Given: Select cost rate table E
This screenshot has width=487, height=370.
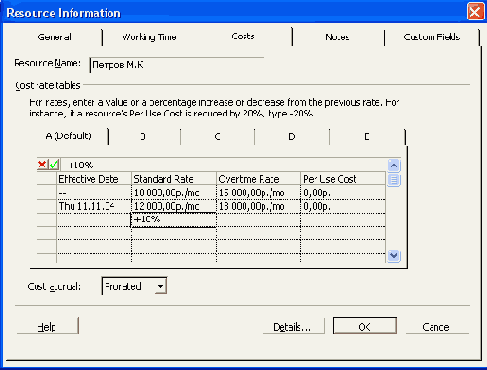Looking at the screenshot, I should pos(367,136).
